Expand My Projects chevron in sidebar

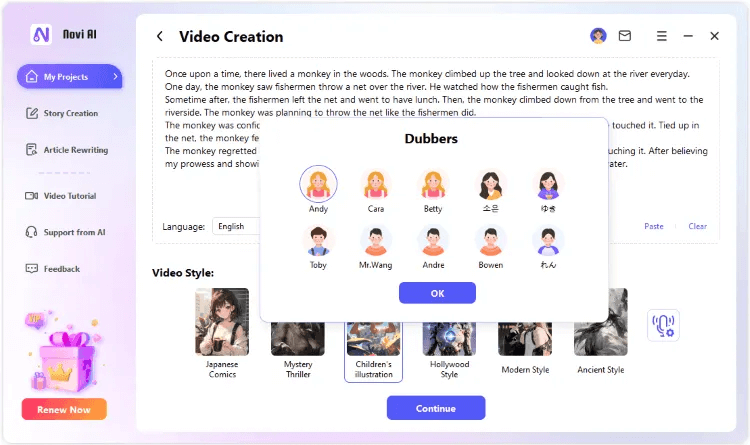(x=115, y=76)
